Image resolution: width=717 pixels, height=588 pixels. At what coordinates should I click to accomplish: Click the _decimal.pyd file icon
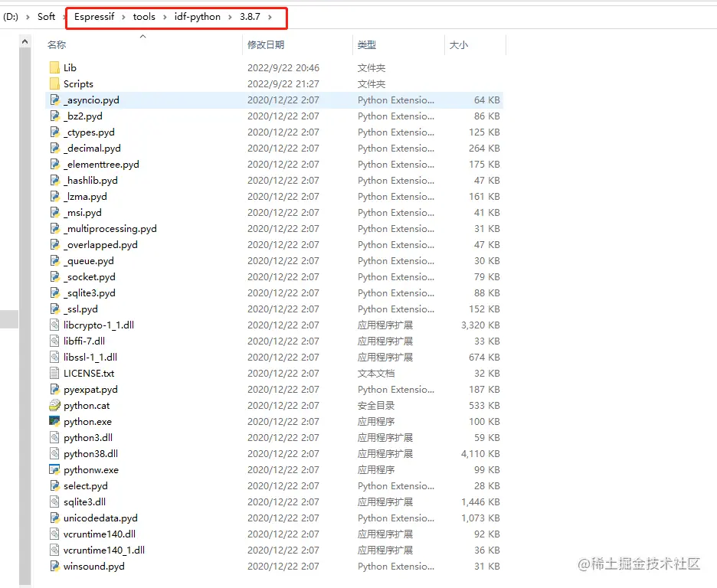[54, 148]
